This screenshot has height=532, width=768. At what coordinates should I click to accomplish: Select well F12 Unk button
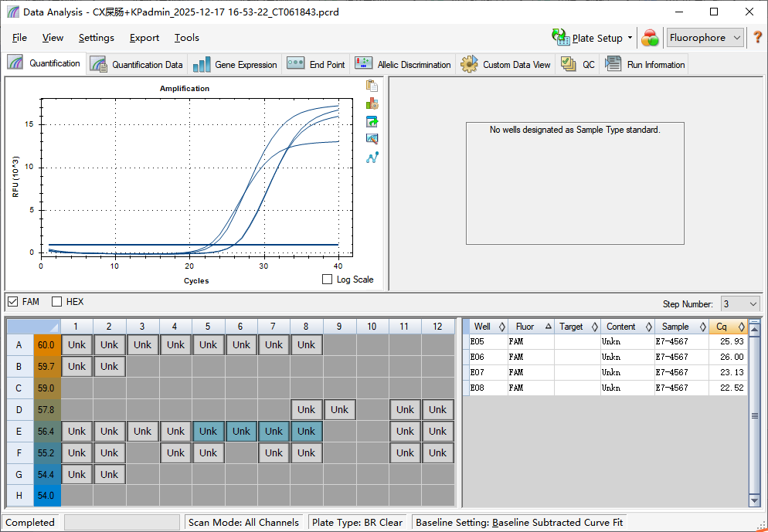tap(438, 452)
